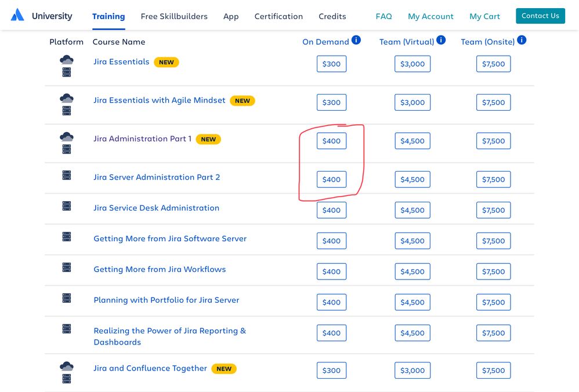Viewport: 579px width, 392px height.
Task: Go to My Cart link
Action: click(484, 16)
